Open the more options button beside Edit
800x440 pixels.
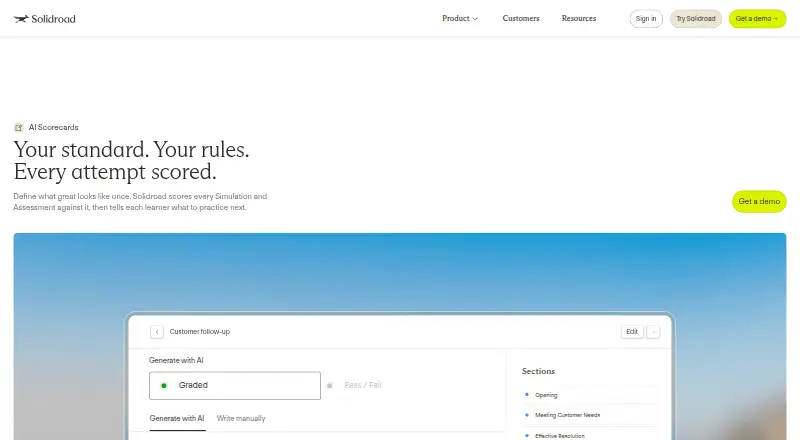[653, 332]
